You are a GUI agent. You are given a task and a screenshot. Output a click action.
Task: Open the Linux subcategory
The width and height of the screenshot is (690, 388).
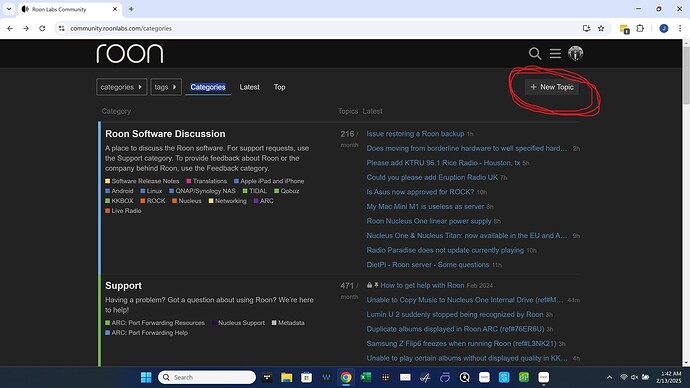(151, 191)
